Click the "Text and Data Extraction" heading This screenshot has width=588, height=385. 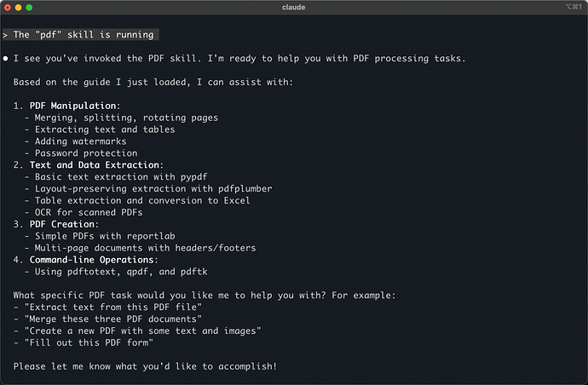click(x=94, y=164)
